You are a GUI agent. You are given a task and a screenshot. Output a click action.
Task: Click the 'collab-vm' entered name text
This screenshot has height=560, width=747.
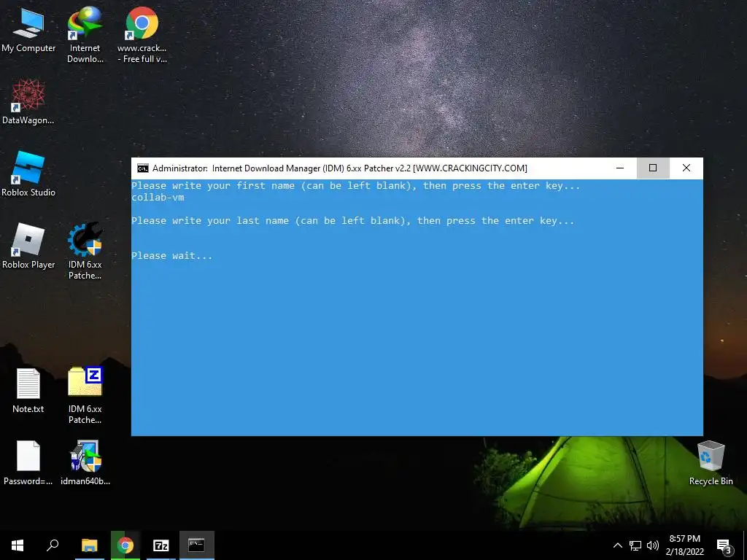click(x=158, y=197)
